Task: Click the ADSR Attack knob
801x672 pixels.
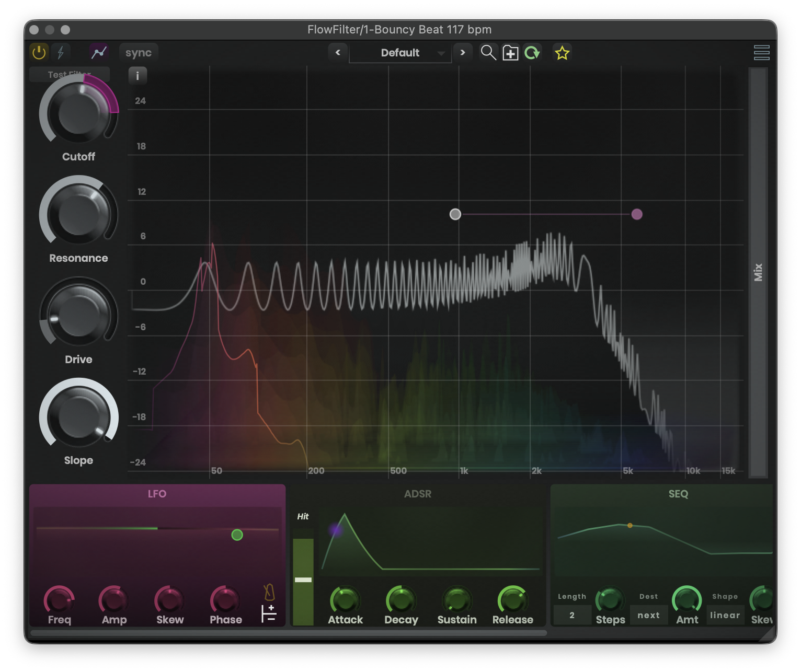Action: 346,601
